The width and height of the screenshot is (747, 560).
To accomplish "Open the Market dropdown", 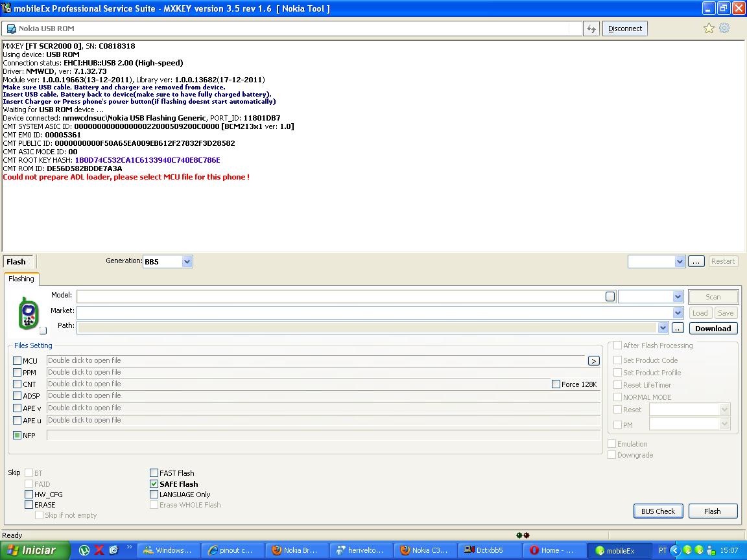I will click(x=678, y=313).
